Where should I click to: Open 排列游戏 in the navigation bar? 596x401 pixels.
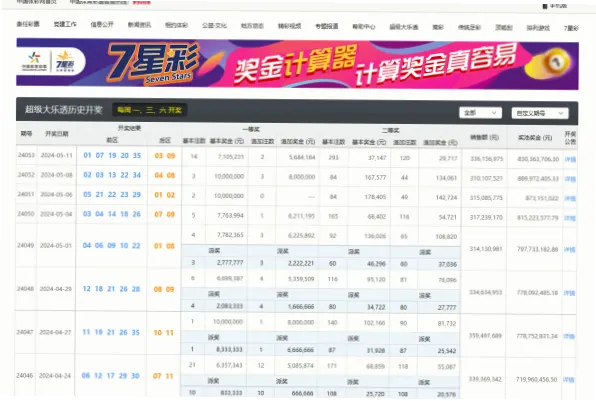tap(538, 28)
